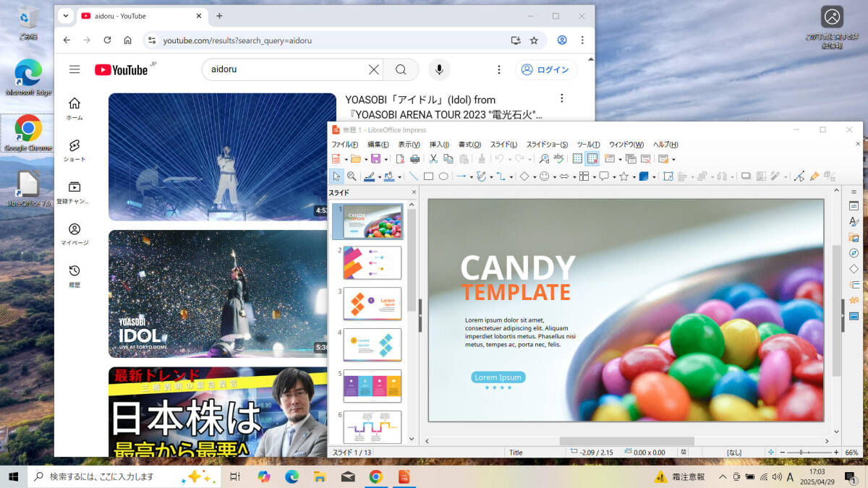This screenshot has width=868, height=488.
Task: Select the smiley Symbol Shapes tool
Action: click(544, 176)
